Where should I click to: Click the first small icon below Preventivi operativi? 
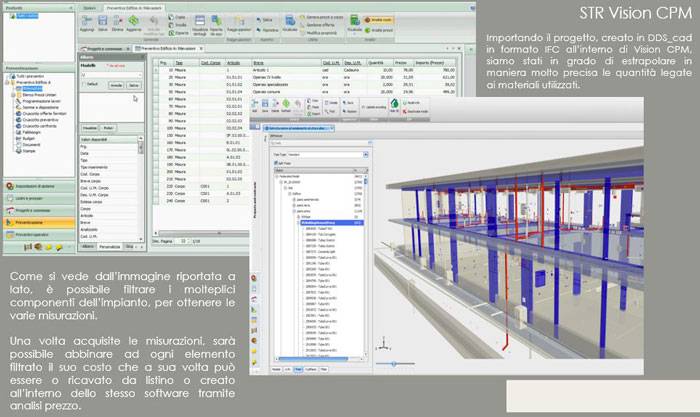pyautogui.click(x=28, y=247)
